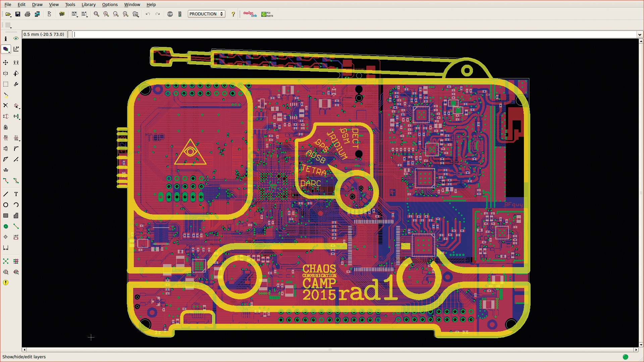Click the Delete tool

pyautogui.click(x=6, y=105)
